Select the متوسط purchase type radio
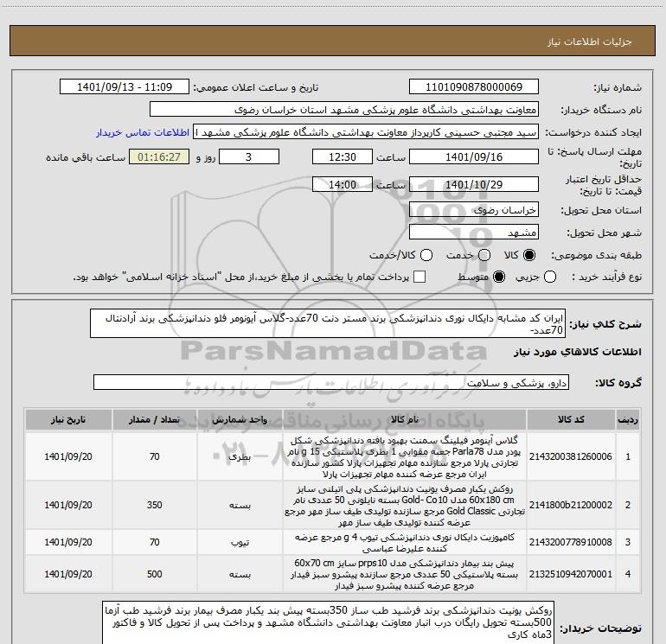Viewport: 666px width, 644px height. (499, 277)
